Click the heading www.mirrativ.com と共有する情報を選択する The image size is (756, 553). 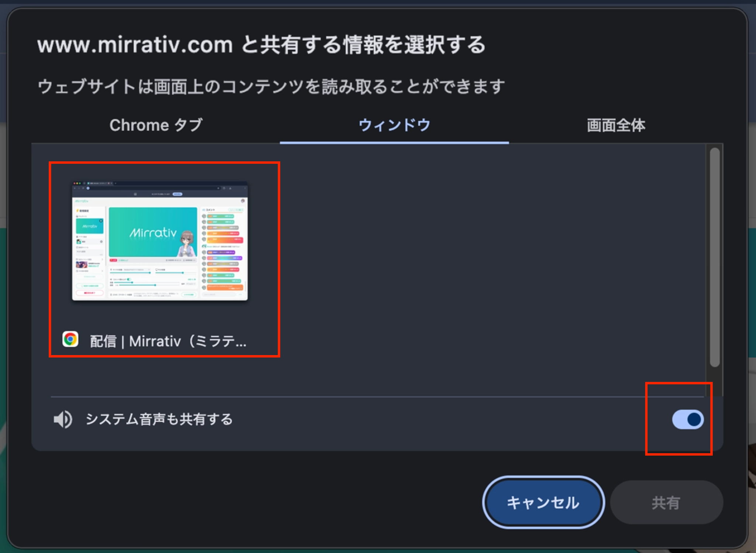pos(261,45)
